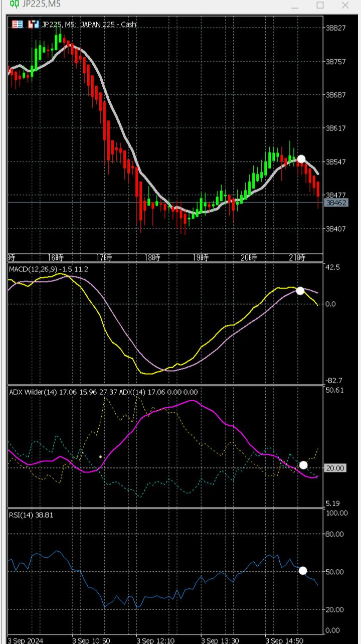Click the white dot on RSI line
361x644 pixels.
pos(302,570)
